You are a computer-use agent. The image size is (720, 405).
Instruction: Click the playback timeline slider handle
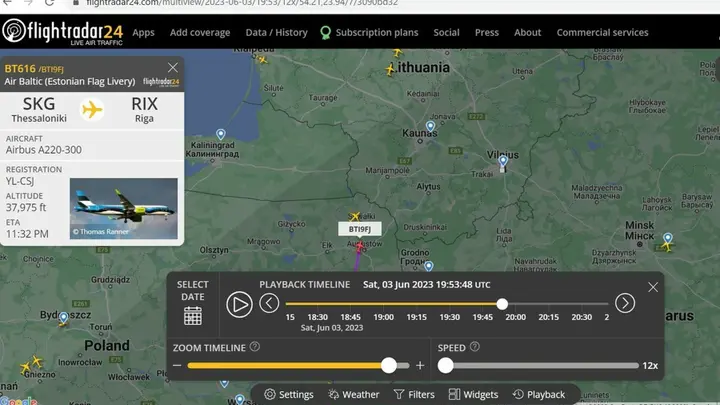point(502,304)
